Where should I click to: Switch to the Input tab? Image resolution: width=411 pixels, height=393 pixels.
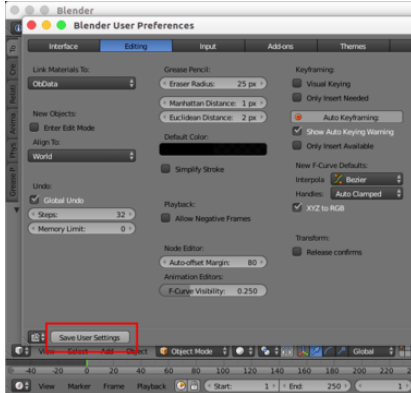point(208,46)
